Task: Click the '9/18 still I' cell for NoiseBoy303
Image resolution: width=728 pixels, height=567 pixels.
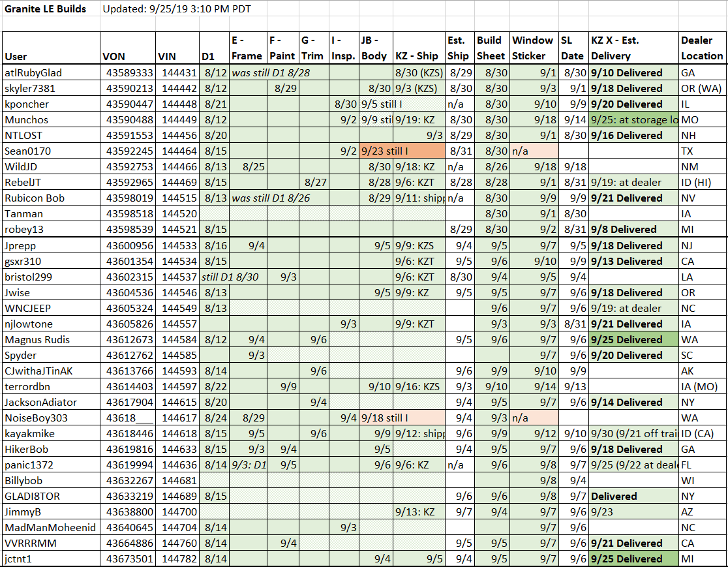Action: 402,418
